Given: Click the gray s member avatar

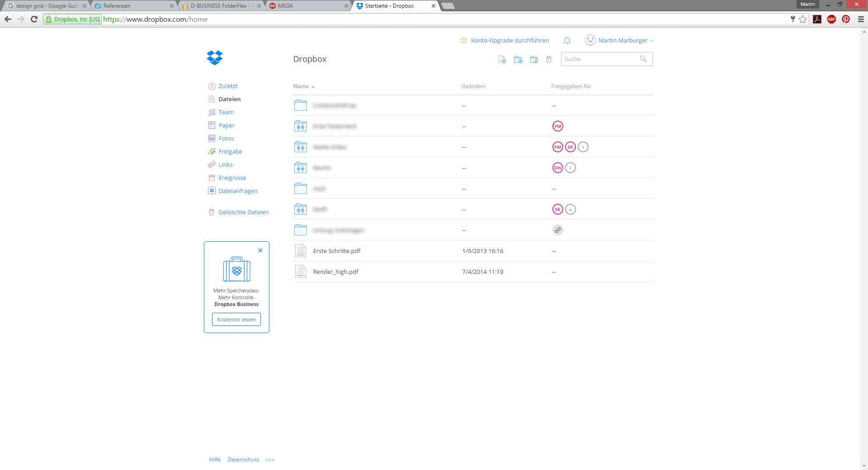Looking at the screenshot, I should point(571,209).
